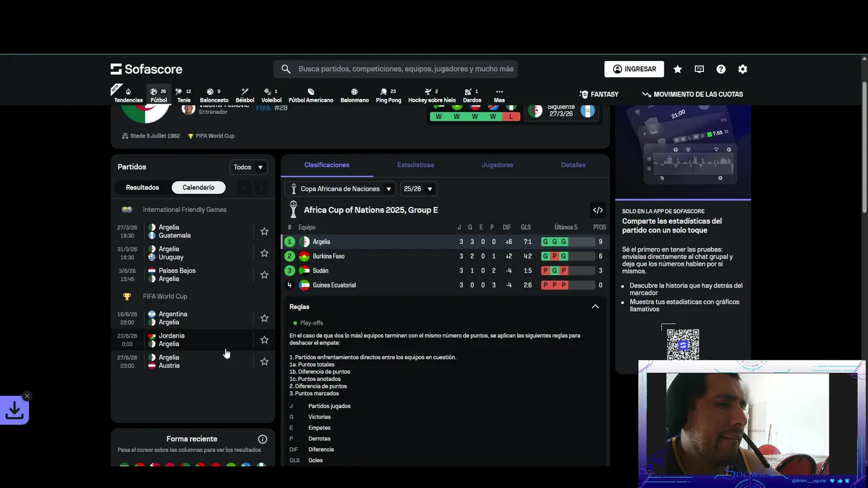Screen dimensions: 868x488
Task: Select Béisbol in the sports bar
Action: [245, 96]
